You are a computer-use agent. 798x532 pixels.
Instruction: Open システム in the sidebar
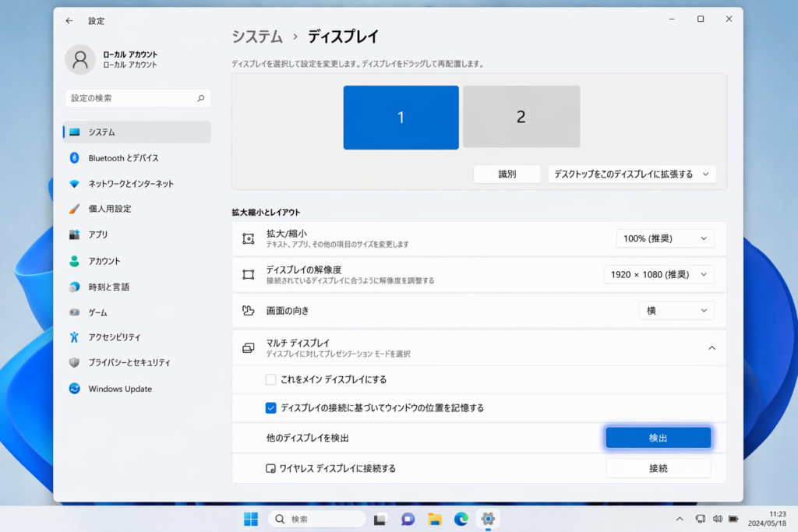tap(137, 132)
